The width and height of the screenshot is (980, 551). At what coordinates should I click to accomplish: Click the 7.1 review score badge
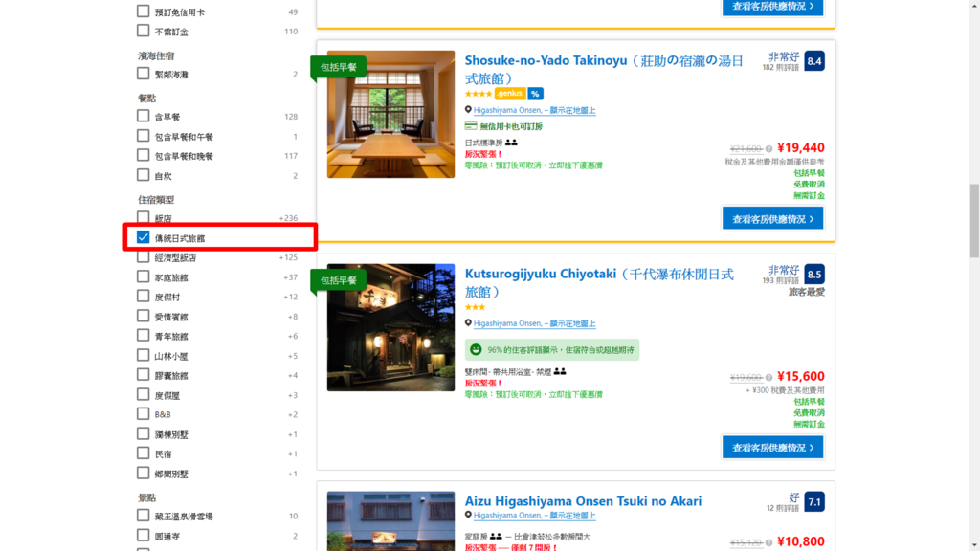[x=814, y=501]
